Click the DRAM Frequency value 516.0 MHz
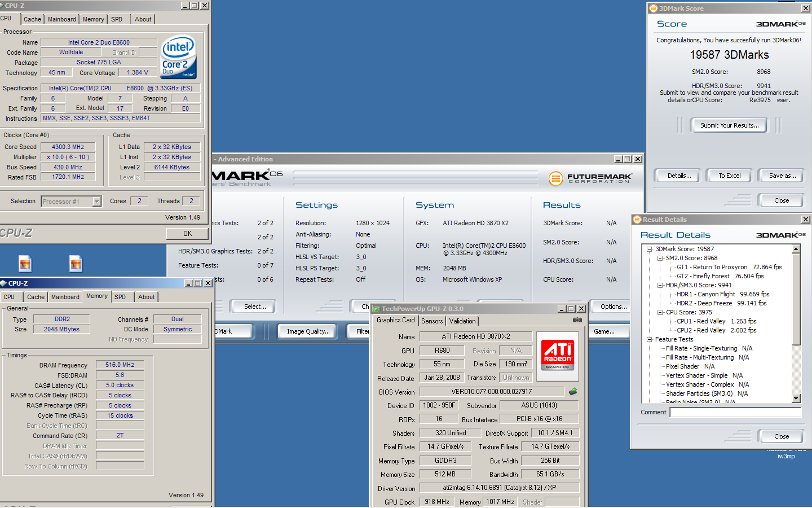This screenshot has height=508, width=812. [120, 365]
